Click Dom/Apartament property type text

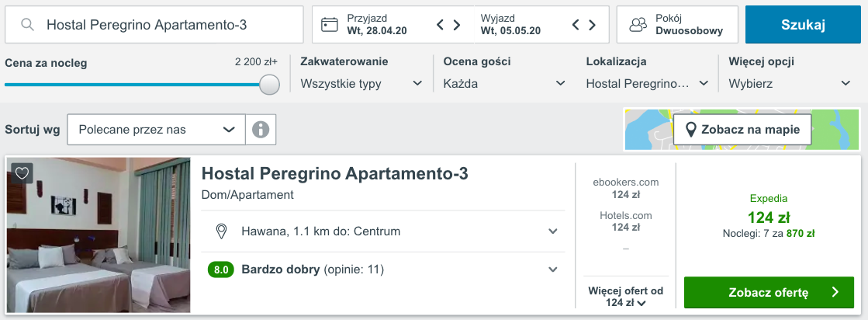point(247,195)
